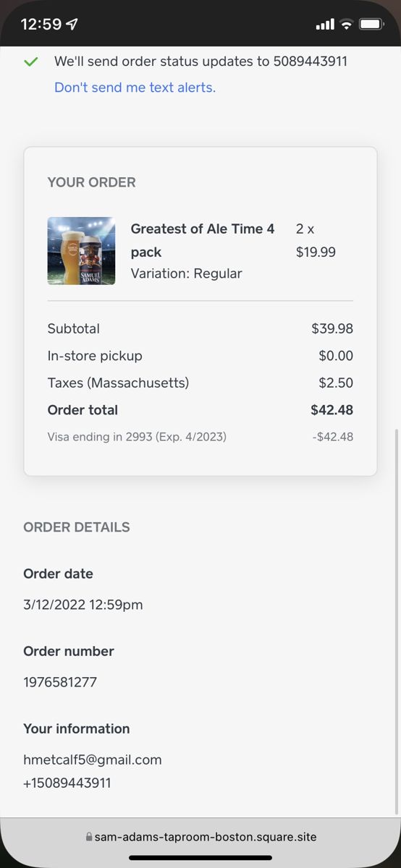Tap the order number 1976581277
The width and height of the screenshot is (401, 868).
[x=60, y=682]
